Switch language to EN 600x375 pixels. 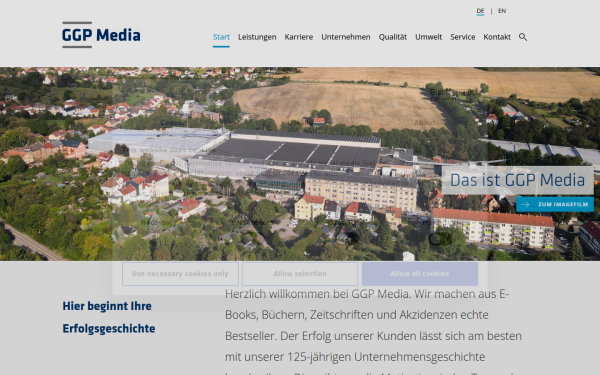click(x=502, y=11)
